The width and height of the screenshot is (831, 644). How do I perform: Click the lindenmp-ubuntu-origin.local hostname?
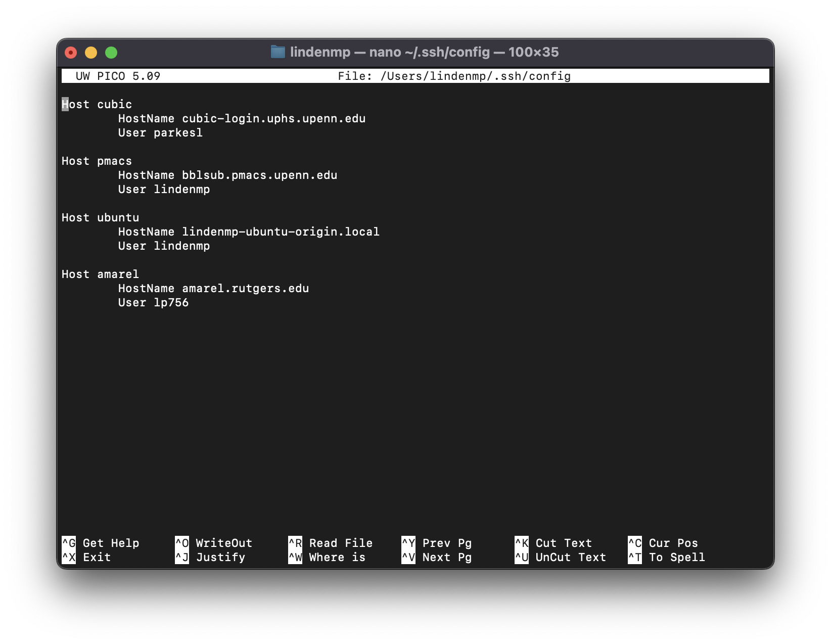tap(281, 232)
